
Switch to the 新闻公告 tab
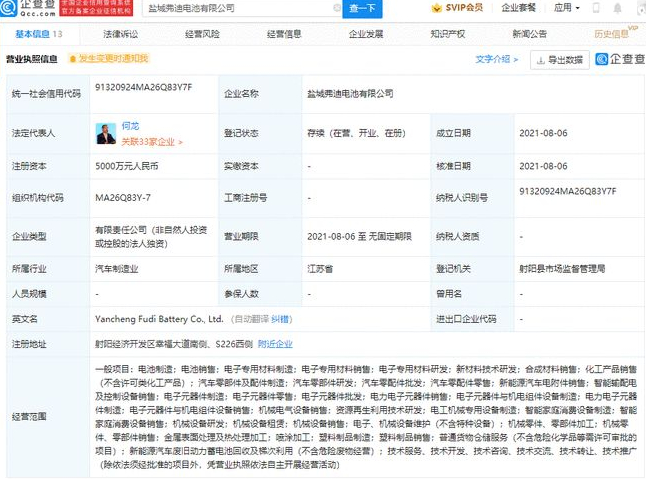point(529,34)
